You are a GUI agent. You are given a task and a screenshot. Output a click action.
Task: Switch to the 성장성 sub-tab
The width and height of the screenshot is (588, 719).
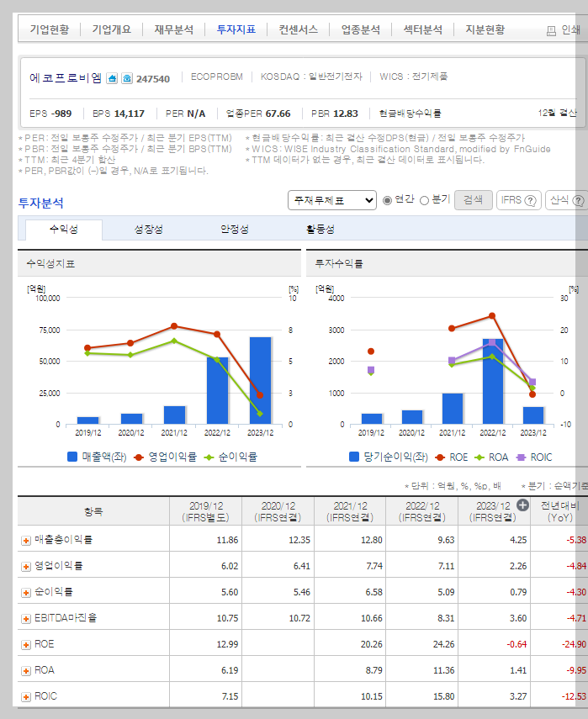[149, 229]
